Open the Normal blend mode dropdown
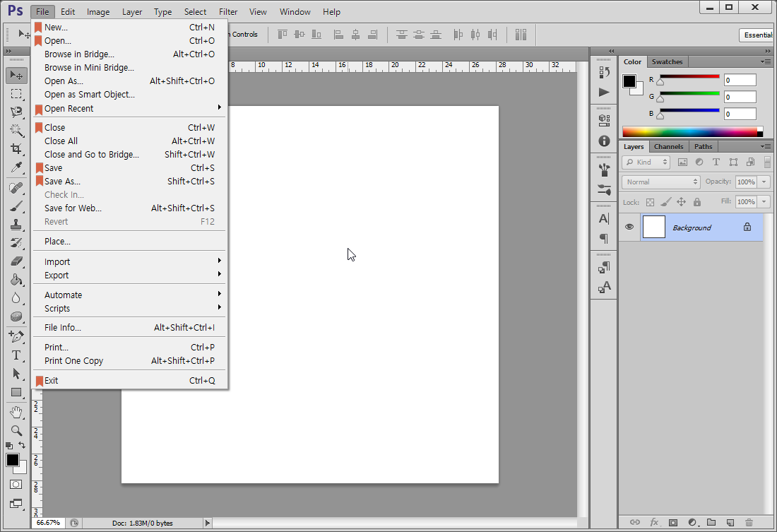Image resolution: width=777 pixels, height=532 pixels. click(661, 182)
